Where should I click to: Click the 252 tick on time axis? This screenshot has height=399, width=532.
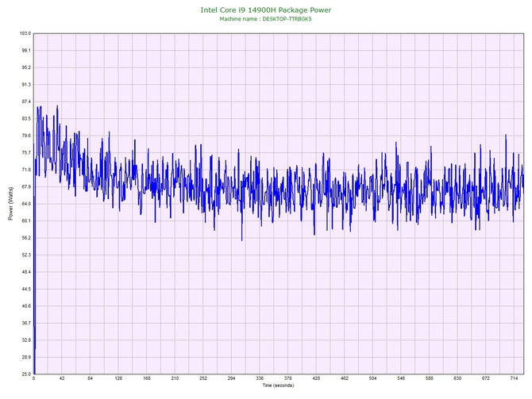pos(203,378)
